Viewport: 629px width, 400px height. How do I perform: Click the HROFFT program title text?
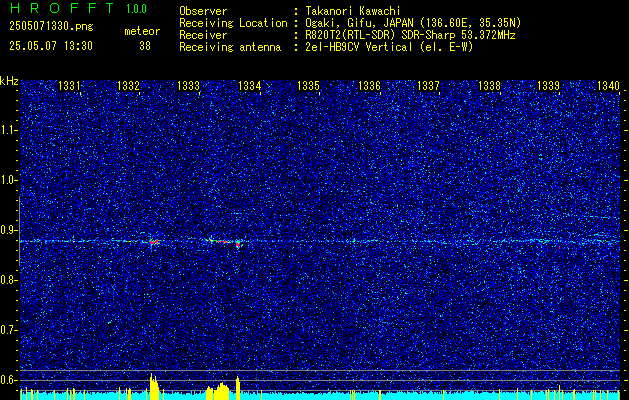click(x=62, y=8)
